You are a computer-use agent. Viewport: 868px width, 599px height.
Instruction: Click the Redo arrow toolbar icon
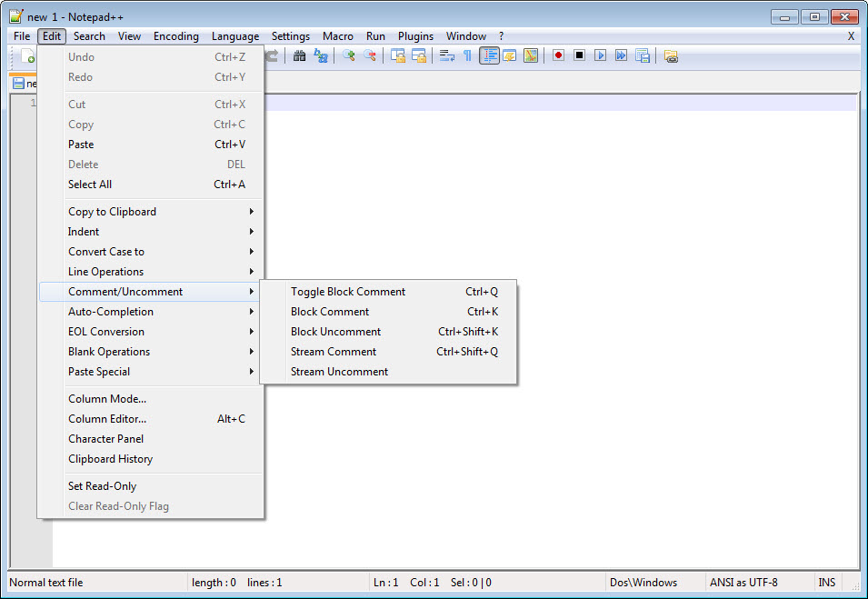[x=272, y=56]
